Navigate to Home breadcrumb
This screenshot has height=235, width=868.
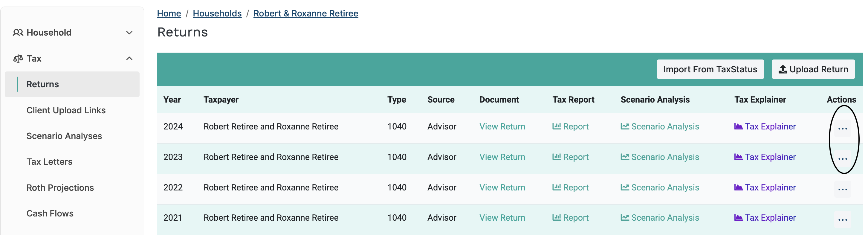(169, 13)
